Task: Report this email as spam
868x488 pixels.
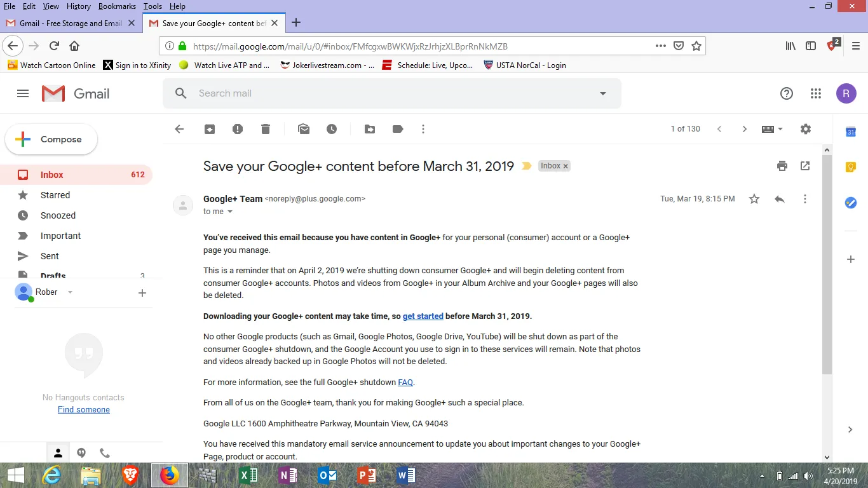Action: click(238, 129)
